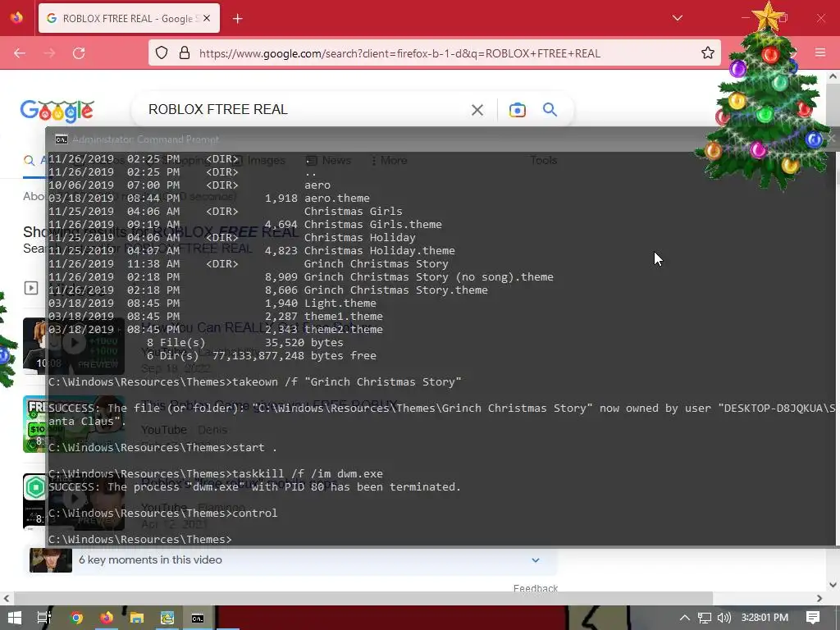This screenshot has width=840, height=630.
Task: Switch to the Images results tab
Action: 260,160
